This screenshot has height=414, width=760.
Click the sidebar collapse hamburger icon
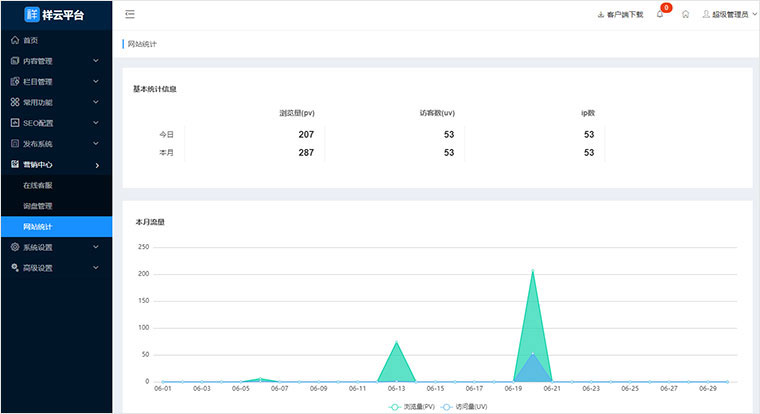pyautogui.click(x=130, y=14)
